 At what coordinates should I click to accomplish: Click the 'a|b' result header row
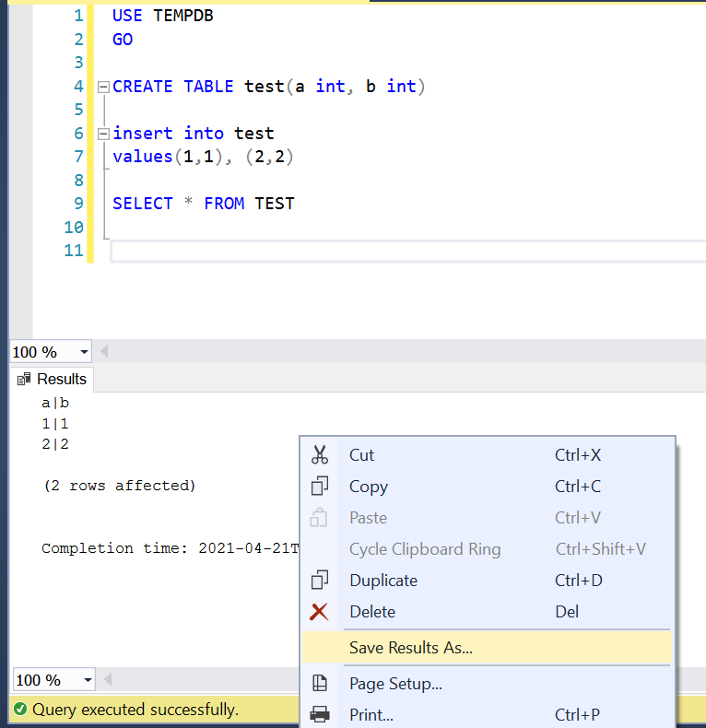point(55,403)
